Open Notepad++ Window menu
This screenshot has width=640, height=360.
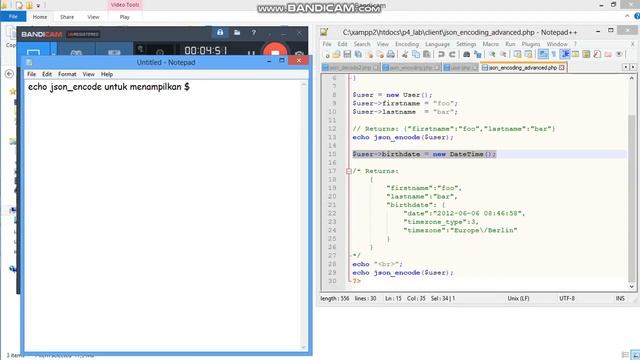(557, 44)
